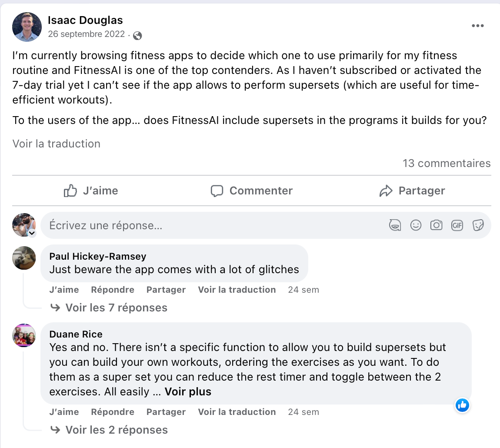Open Isaac Douglas's profile picture

[x=27, y=27]
